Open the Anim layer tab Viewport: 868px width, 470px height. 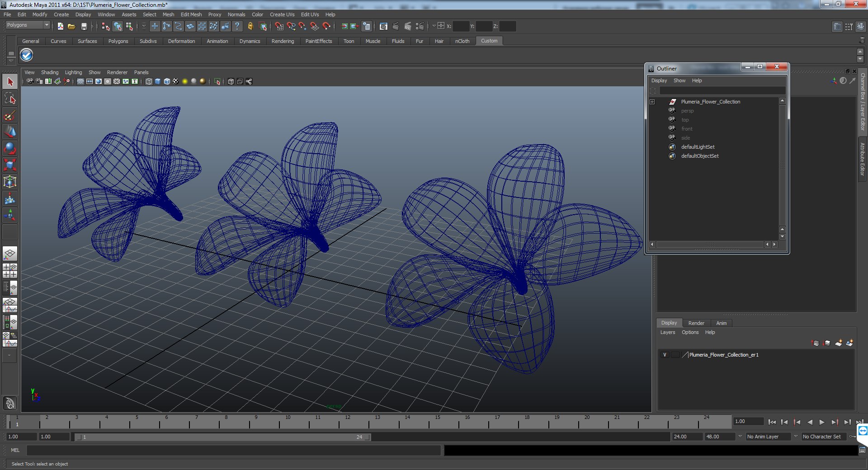pyautogui.click(x=722, y=323)
